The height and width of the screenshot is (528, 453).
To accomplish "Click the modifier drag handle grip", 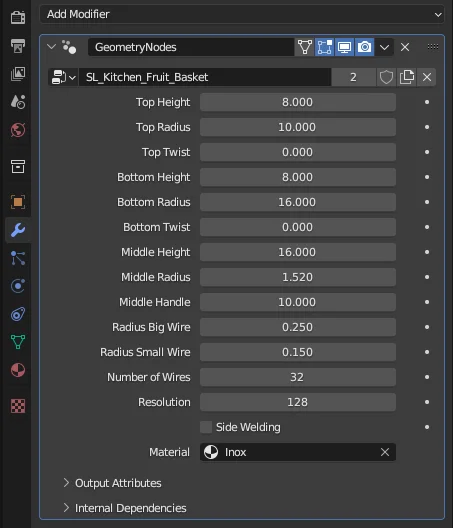I will click(433, 46).
